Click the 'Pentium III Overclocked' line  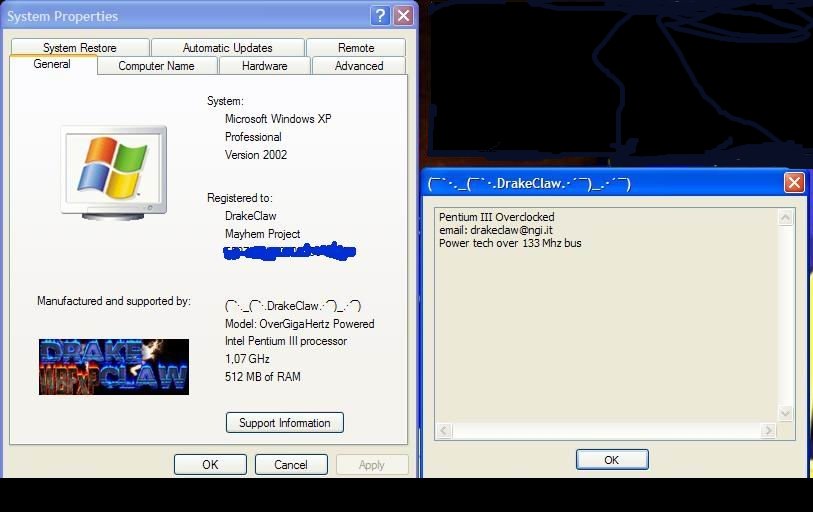click(x=497, y=217)
